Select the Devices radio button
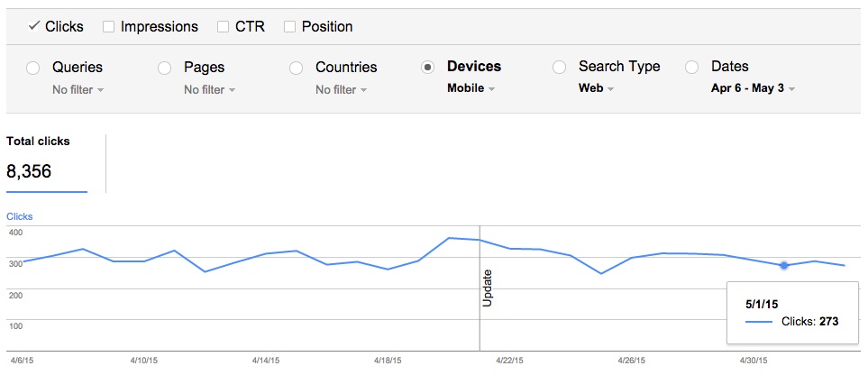 click(427, 68)
